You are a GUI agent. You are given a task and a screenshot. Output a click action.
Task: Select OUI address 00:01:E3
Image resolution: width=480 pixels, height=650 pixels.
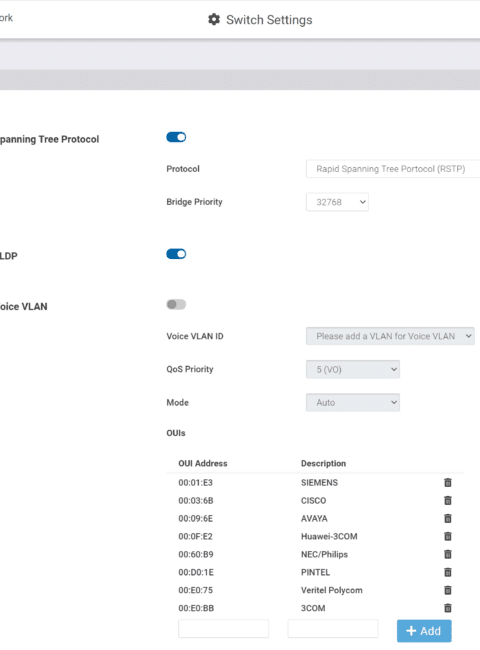point(196,483)
